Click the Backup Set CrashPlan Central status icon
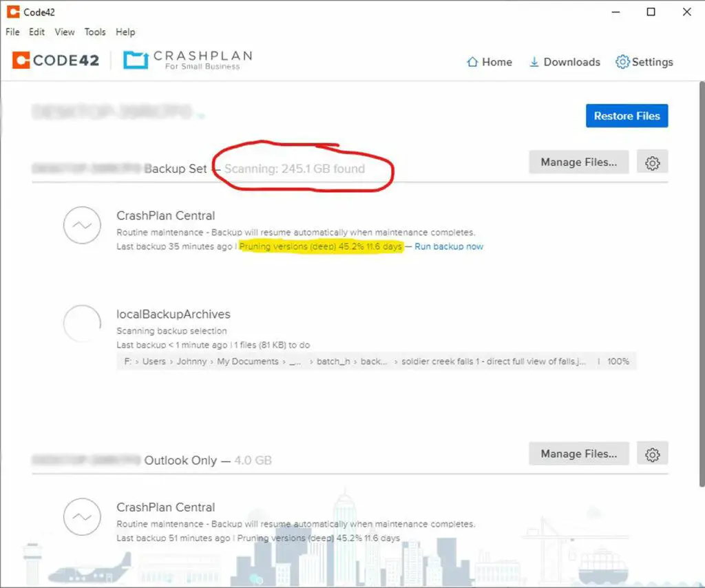705x588 pixels. click(x=82, y=224)
